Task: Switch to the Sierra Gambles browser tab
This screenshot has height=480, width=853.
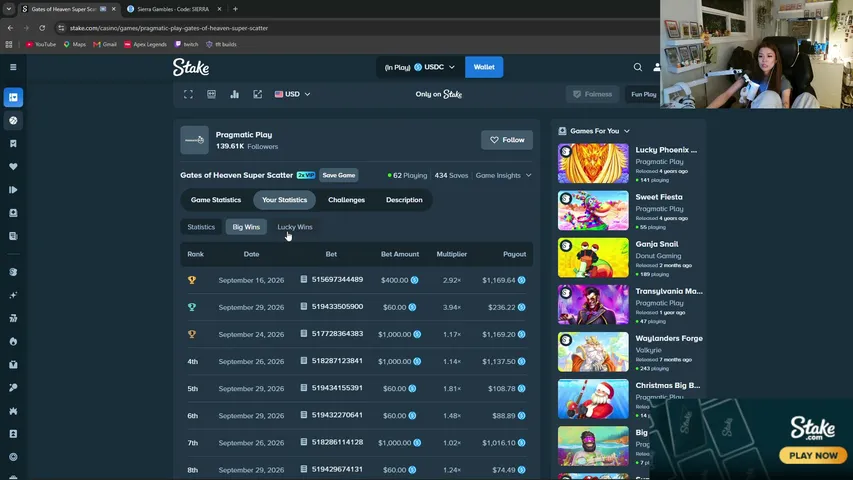Action: pos(174,9)
